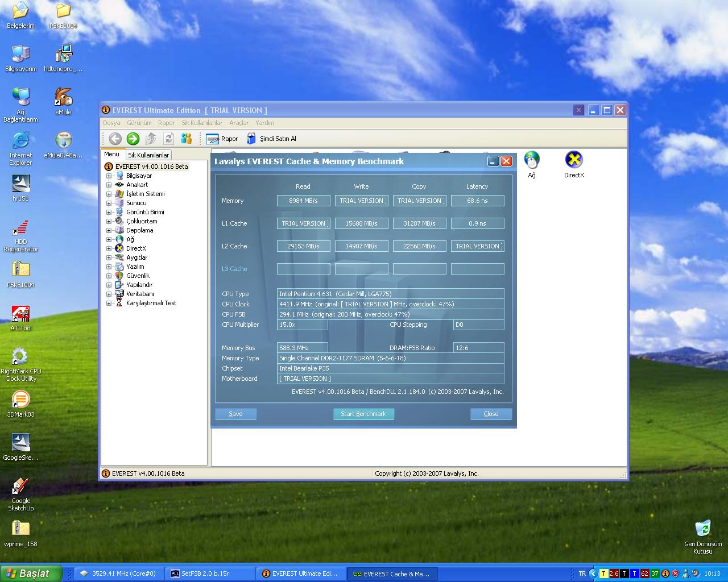Click the TR language indicator in the tray
Viewport: 728px width, 582px height.
tap(582, 573)
